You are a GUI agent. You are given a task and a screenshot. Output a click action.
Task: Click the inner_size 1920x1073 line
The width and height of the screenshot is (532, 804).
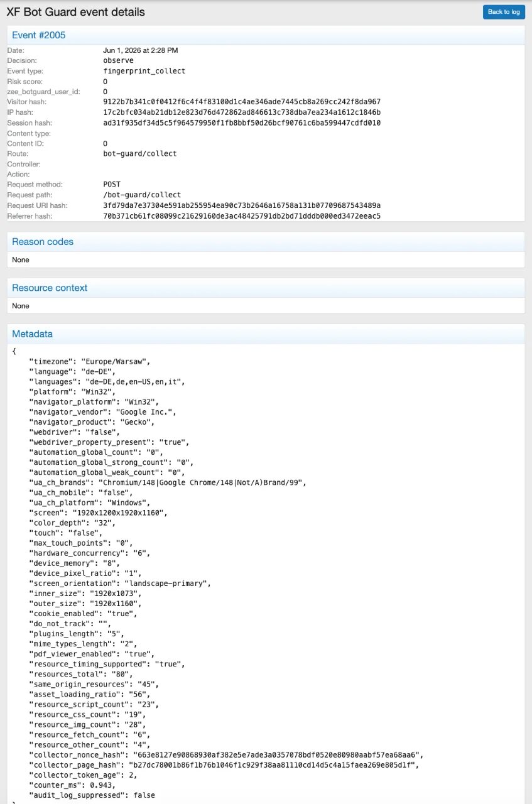coord(86,594)
